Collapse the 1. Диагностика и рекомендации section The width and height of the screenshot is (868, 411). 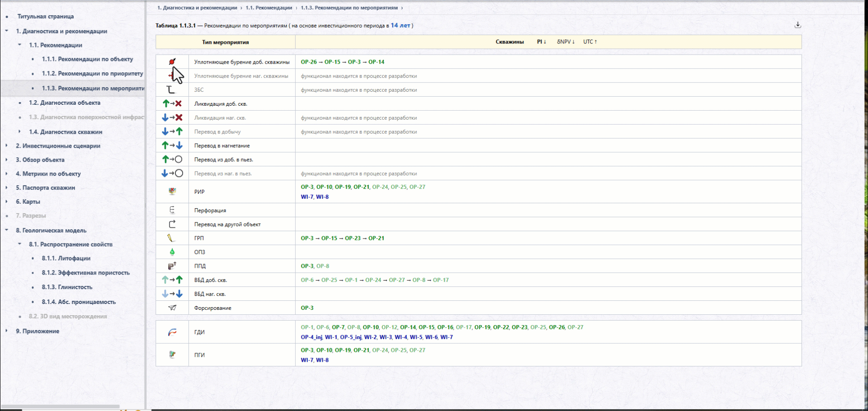click(x=7, y=31)
